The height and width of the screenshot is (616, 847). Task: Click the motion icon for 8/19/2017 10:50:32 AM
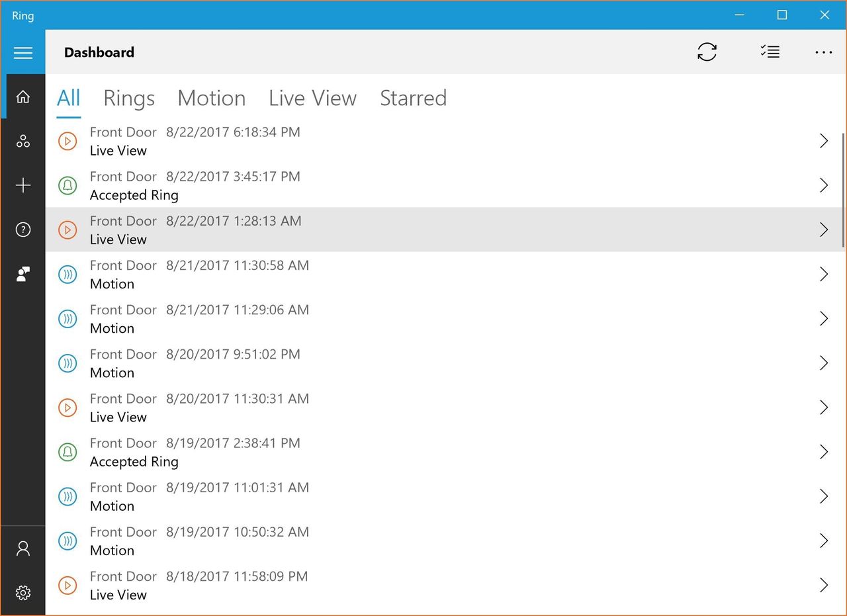click(67, 541)
